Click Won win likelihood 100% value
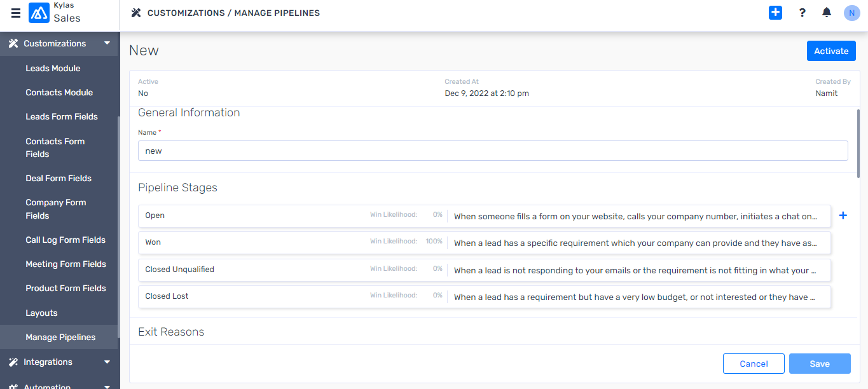The width and height of the screenshot is (868, 389). (x=434, y=242)
